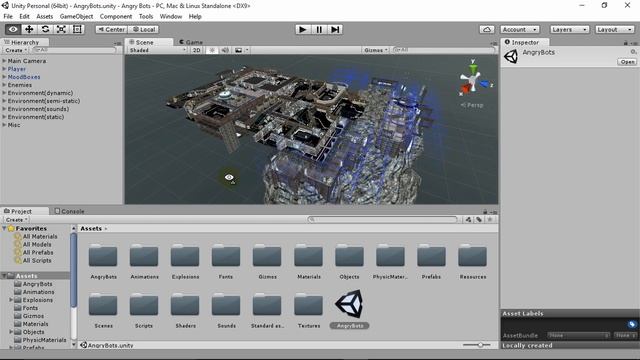Toggle the Inspector lock icon

625,42
